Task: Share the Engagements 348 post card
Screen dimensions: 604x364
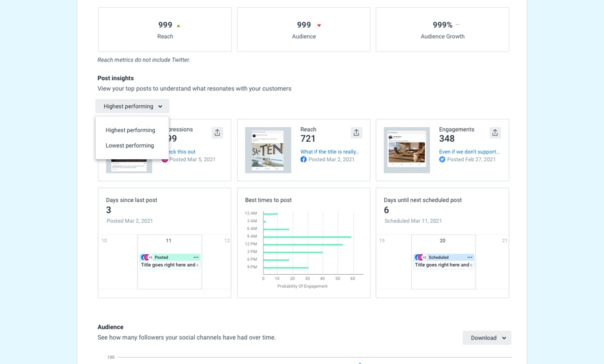Action: point(495,133)
